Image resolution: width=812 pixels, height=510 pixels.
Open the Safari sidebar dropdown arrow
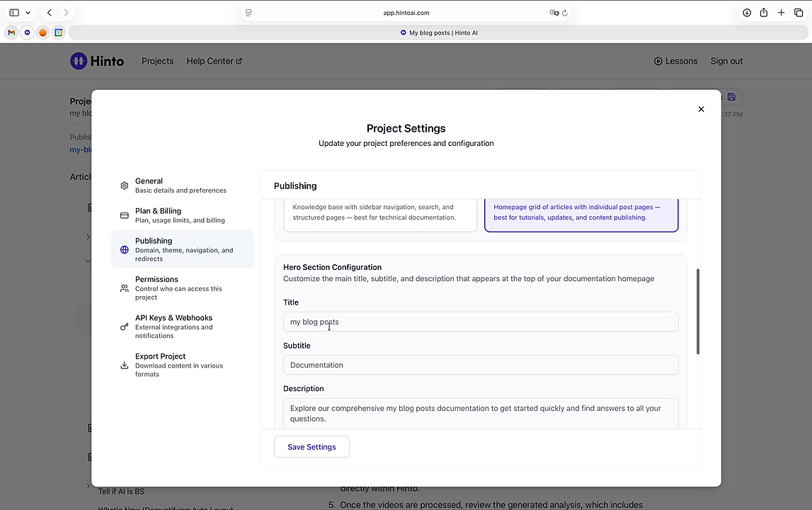28,13
